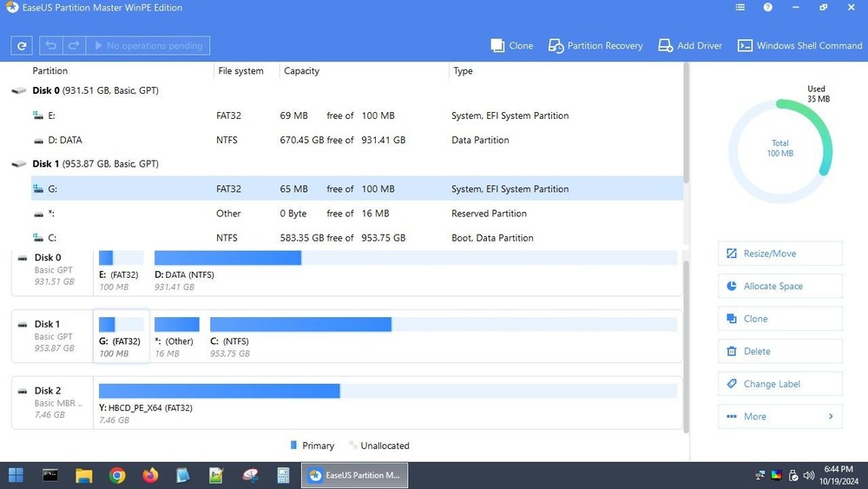This screenshot has height=489, width=868.
Task: Click the disk map vertical scrollbar
Action: [x=687, y=347]
